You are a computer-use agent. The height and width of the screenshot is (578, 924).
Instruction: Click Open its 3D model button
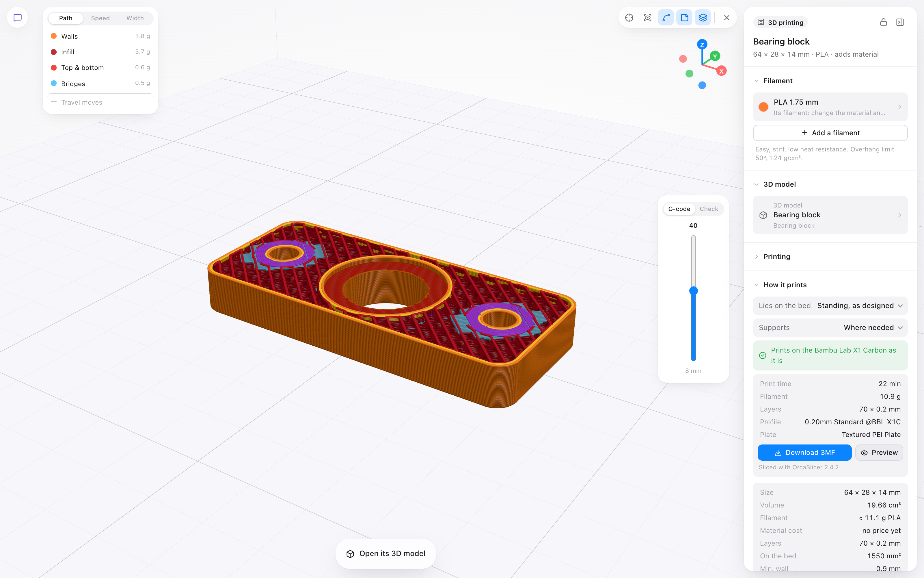click(x=386, y=553)
